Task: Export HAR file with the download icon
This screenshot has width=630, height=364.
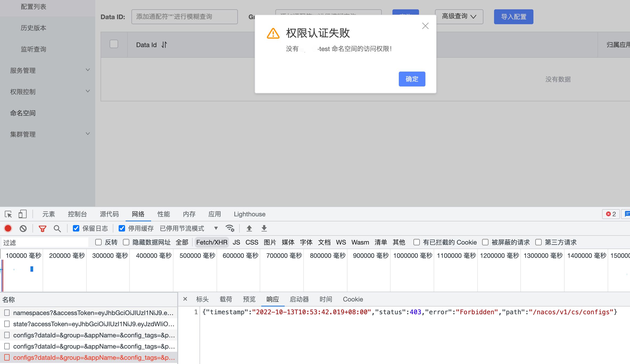Action: pyautogui.click(x=264, y=228)
